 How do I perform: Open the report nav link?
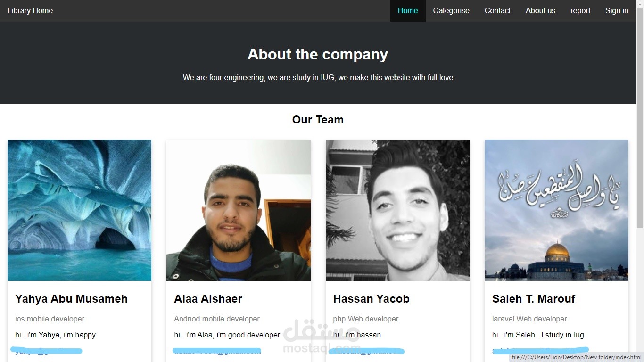pos(580,10)
